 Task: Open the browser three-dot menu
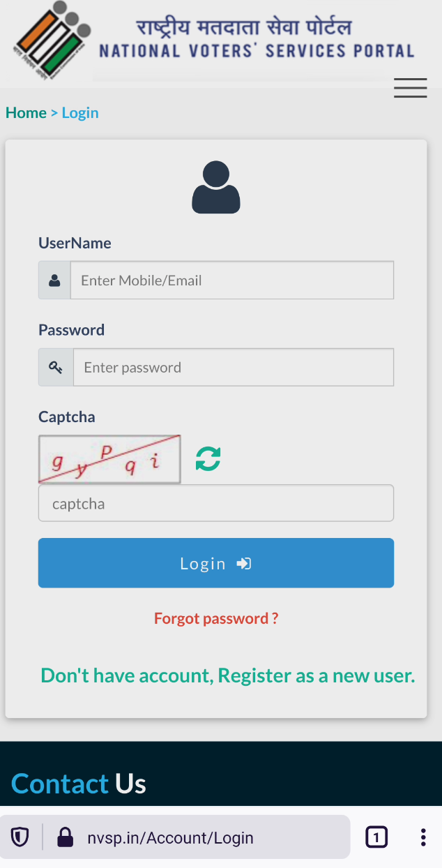[422, 837]
